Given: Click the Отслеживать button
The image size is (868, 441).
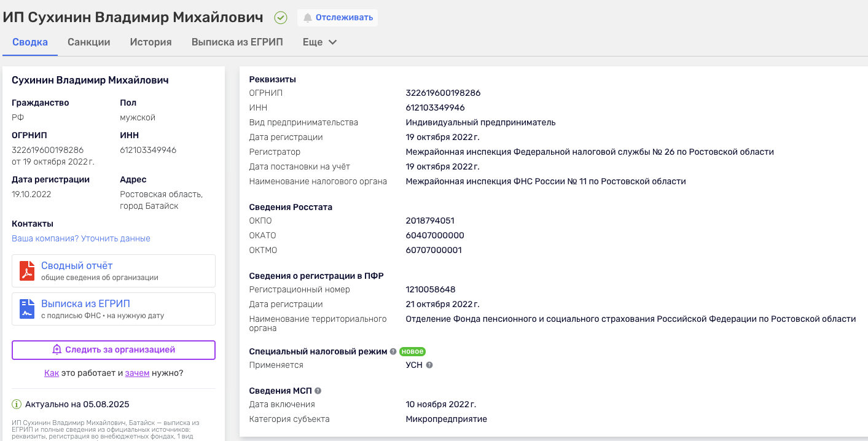Looking at the screenshot, I should click(337, 17).
